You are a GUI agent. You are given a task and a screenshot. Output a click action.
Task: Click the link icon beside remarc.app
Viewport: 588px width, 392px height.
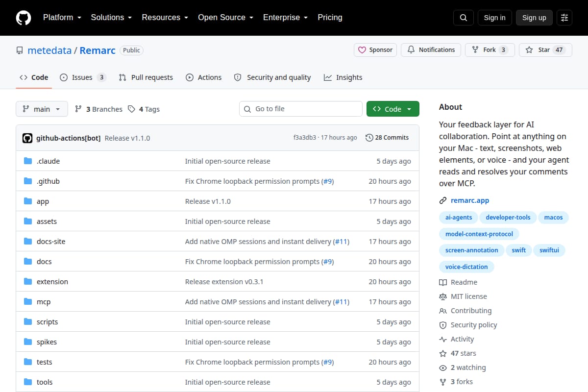pyautogui.click(x=443, y=200)
